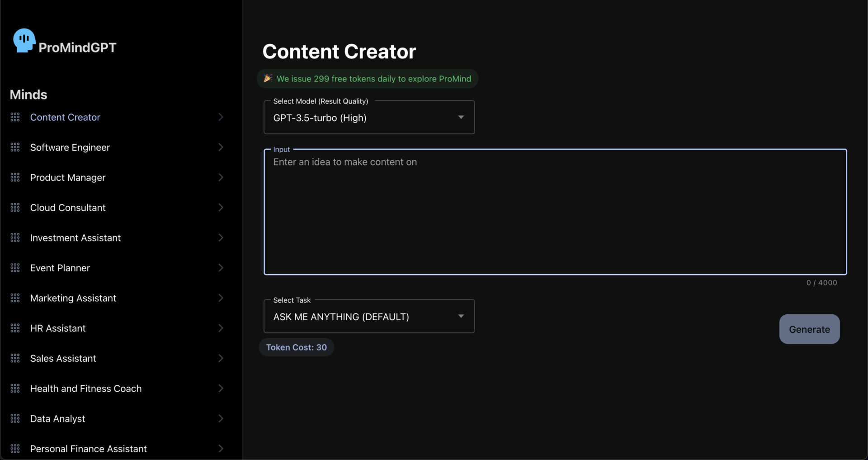Select Personal Finance Assistant in sidebar
Image resolution: width=868 pixels, height=460 pixels.
pyautogui.click(x=89, y=449)
